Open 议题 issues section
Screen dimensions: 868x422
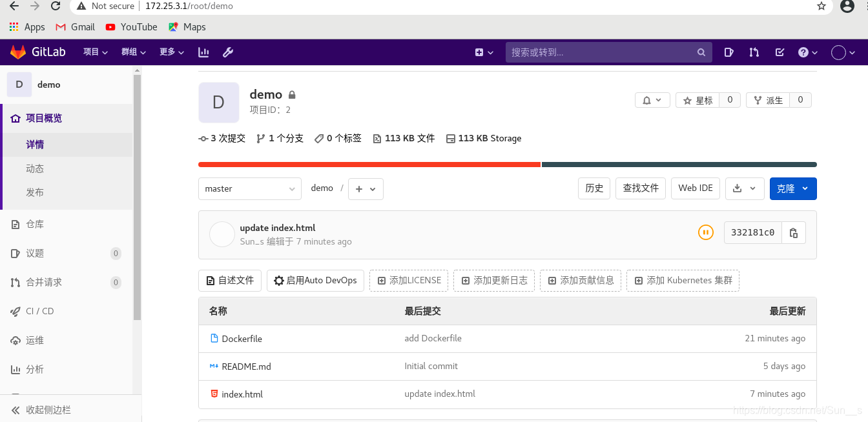click(28, 253)
